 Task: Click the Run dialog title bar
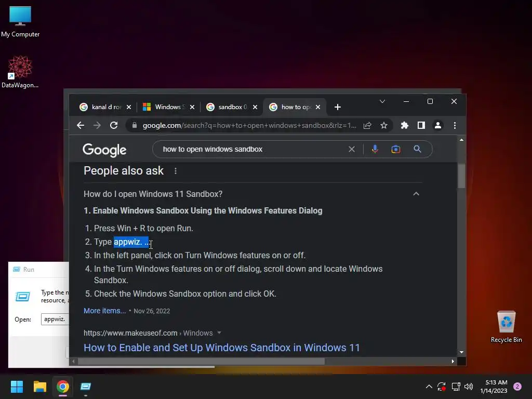[38, 270]
